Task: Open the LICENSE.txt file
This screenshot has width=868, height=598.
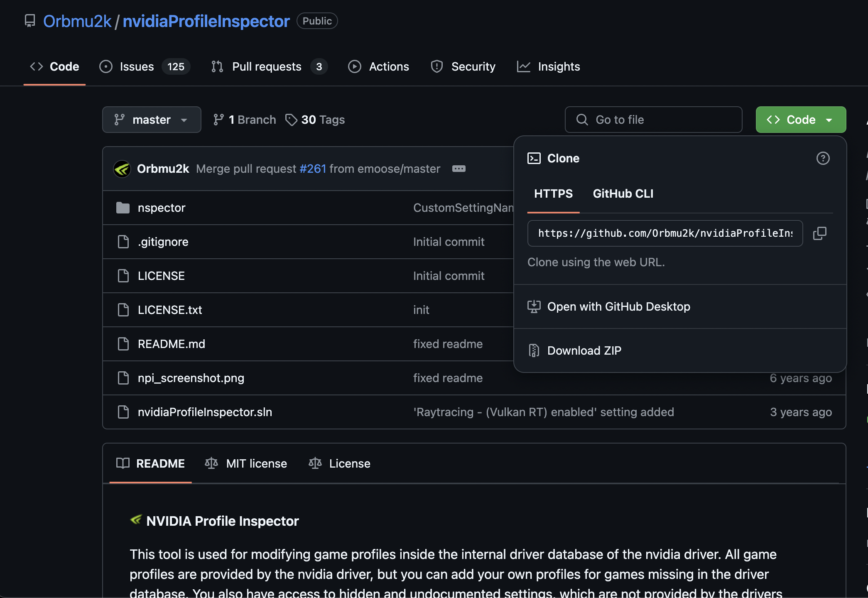Action: pos(170,310)
